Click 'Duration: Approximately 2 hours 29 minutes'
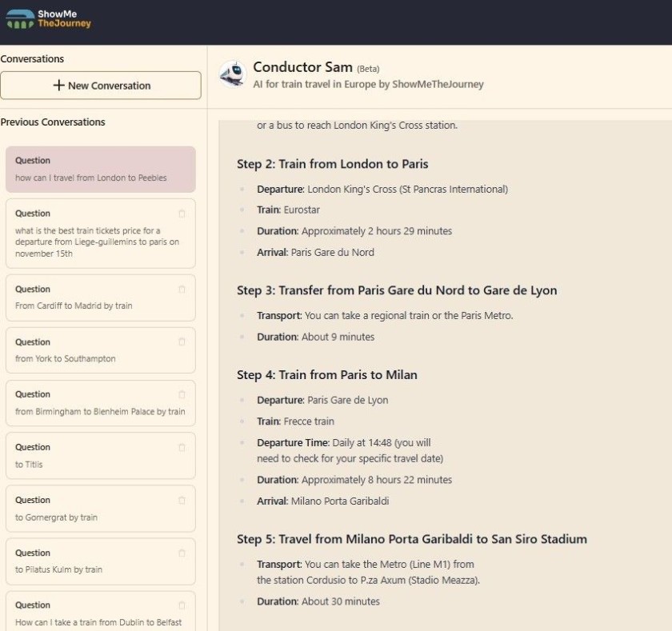The width and height of the screenshot is (672, 631). pyautogui.click(x=354, y=231)
